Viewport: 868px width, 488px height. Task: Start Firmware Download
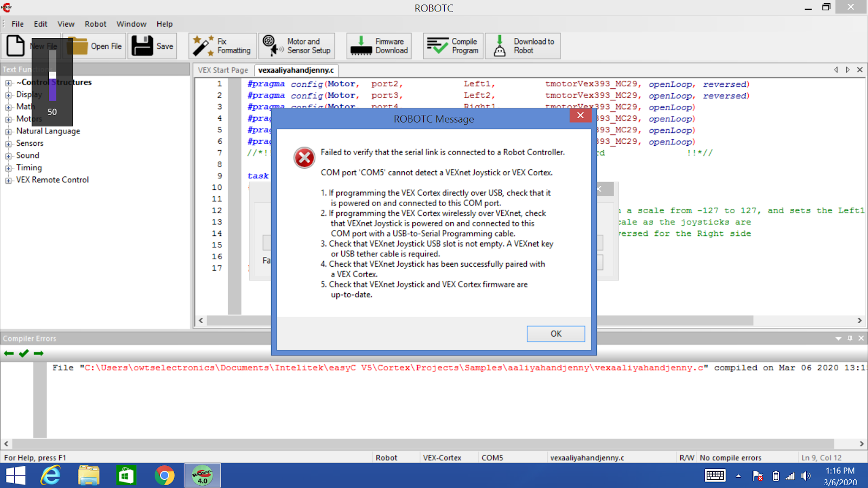pos(378,46)
